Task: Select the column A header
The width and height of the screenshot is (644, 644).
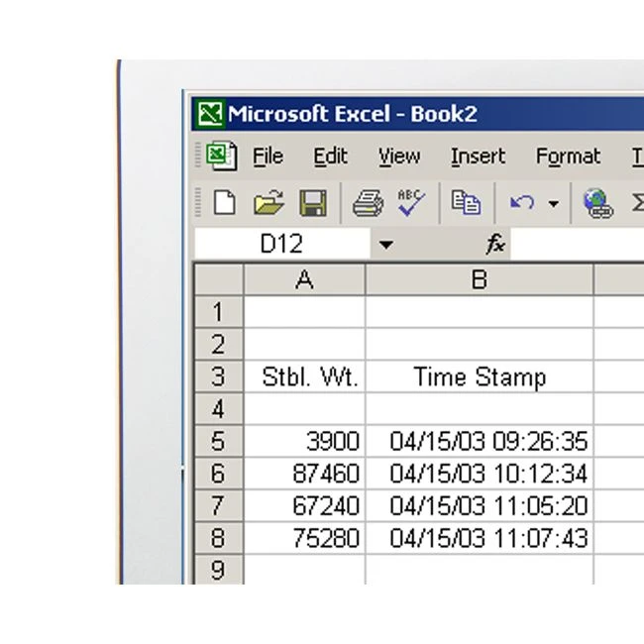Action: 304,280
